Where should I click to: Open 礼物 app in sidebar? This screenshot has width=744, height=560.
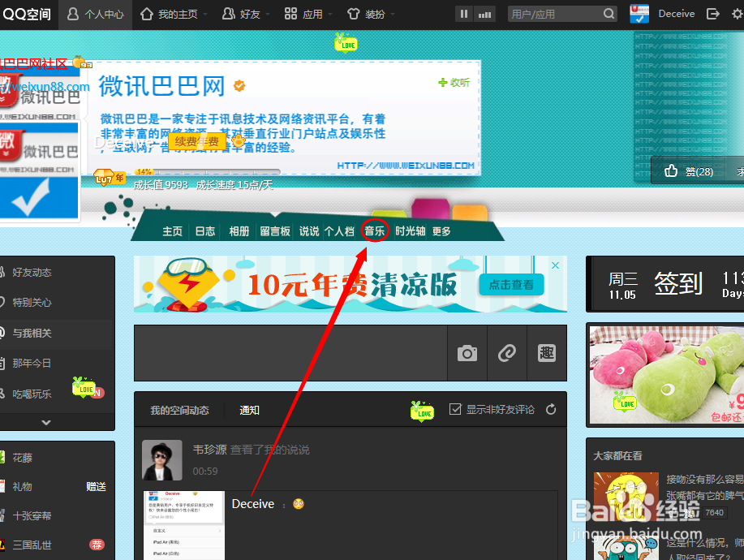click(22, 486)
